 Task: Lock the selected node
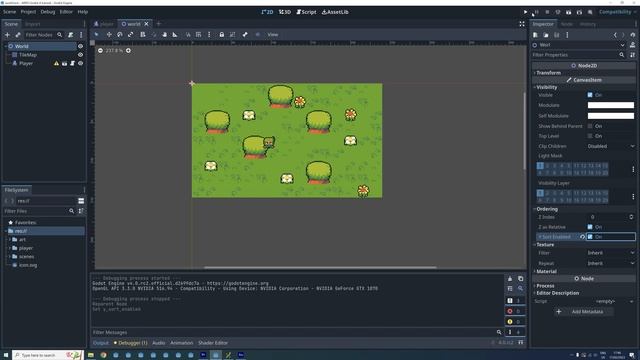click(x=222, y=35)
